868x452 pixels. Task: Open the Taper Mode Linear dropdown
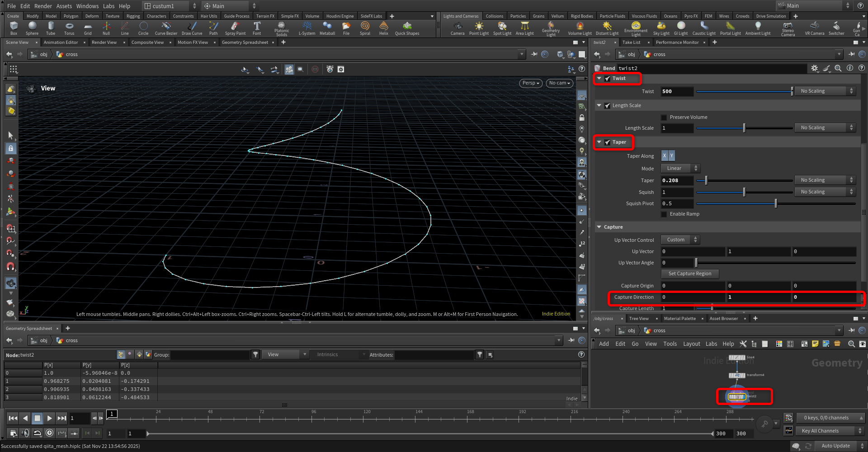click(680, 169)
